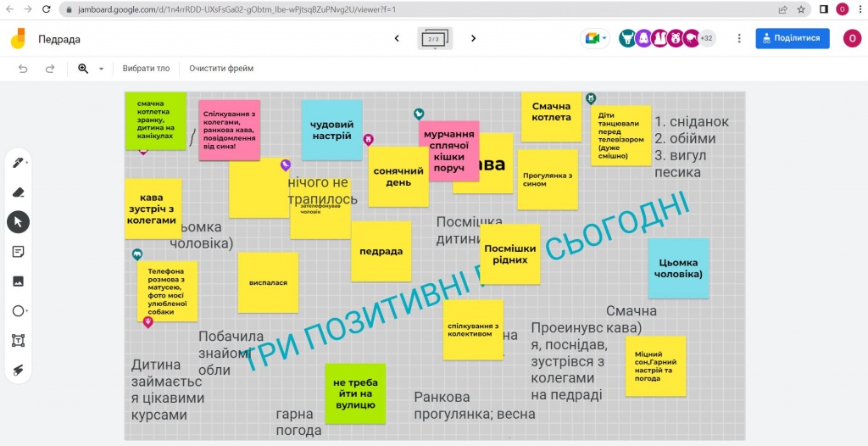Viewport: 868px width, 446px height.
Task: Select the blue note чудовий настрій
Action: coord(331,131)
